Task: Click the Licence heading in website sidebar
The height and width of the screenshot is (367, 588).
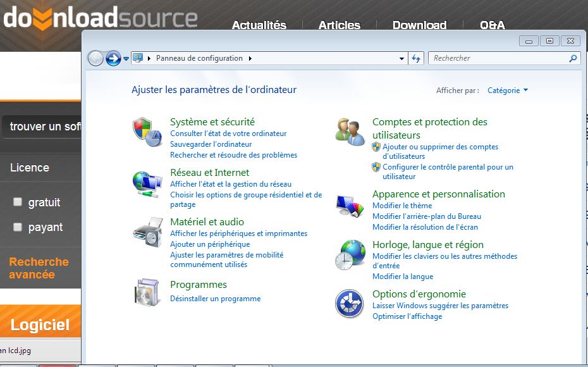Action: click(x=30, y=167)
